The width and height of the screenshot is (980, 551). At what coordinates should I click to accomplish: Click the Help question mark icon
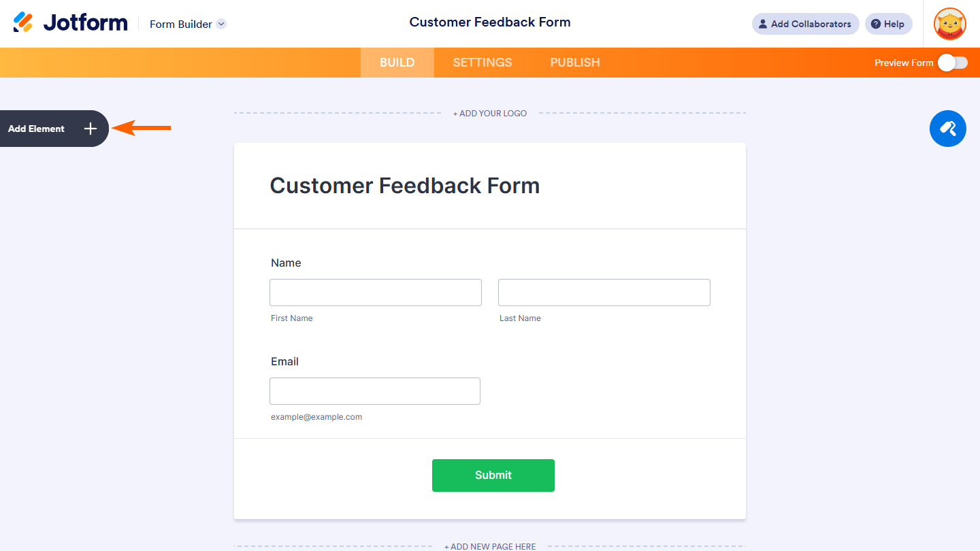click(x=876, y=24)
